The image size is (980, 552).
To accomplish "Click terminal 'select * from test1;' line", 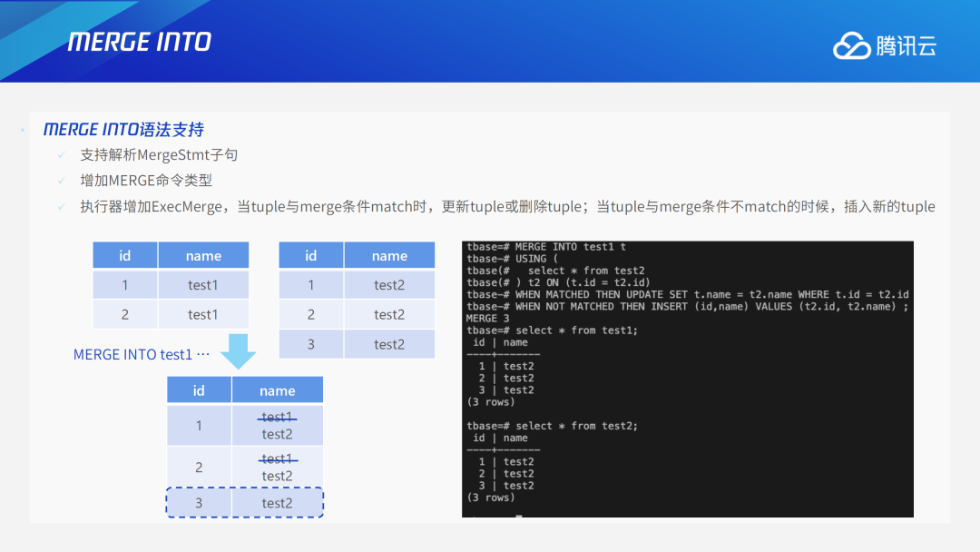I will [553, 330].
